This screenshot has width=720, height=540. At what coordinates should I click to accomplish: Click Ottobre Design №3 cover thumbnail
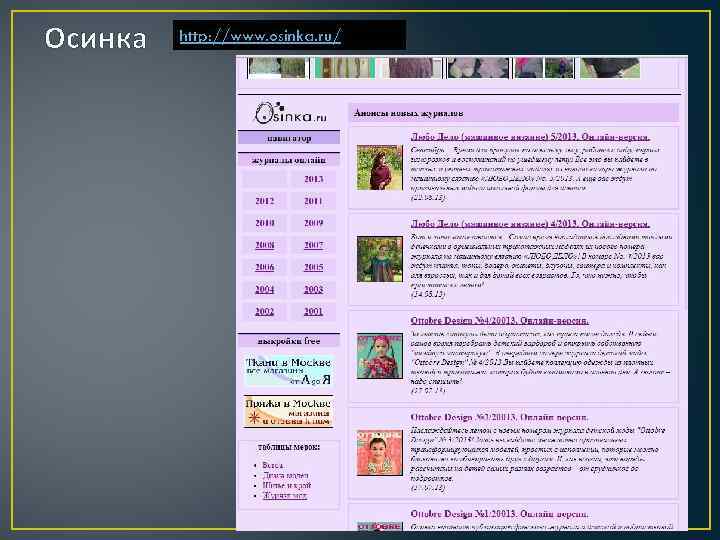click(x=380, y=453)
